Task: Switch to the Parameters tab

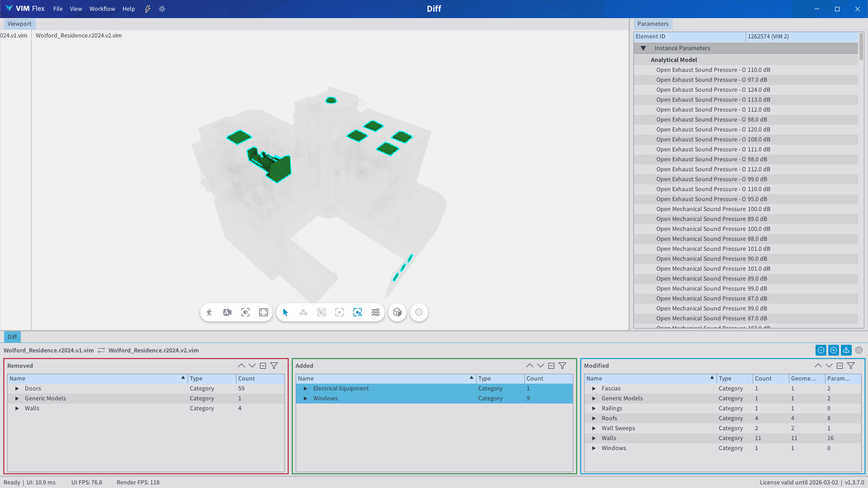Action: pos(653,24)
